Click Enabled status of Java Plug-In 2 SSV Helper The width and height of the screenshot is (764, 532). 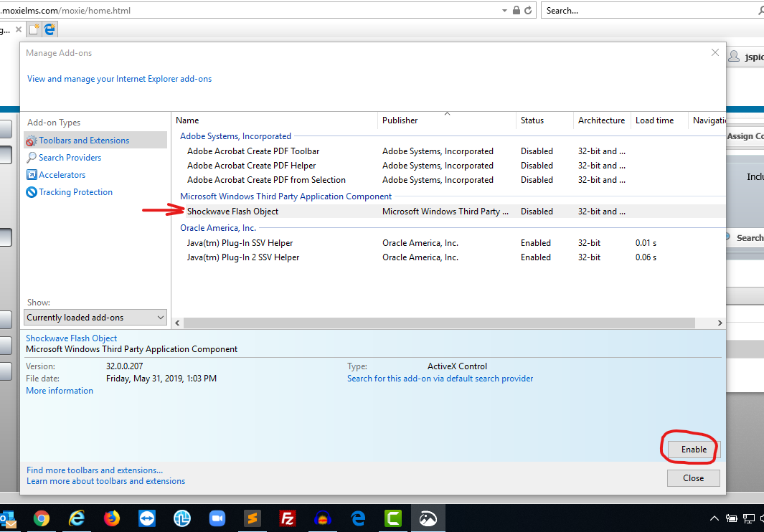535,257
